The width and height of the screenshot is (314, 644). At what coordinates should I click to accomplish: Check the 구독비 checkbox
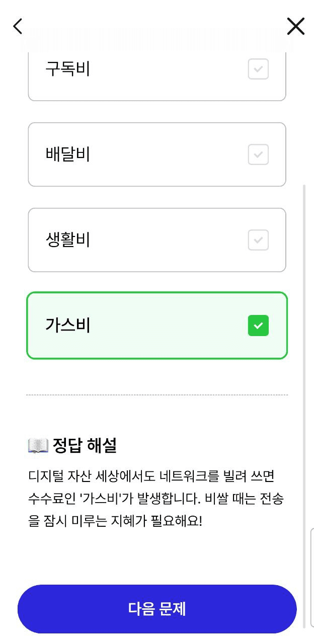click(x=258, y=69)
